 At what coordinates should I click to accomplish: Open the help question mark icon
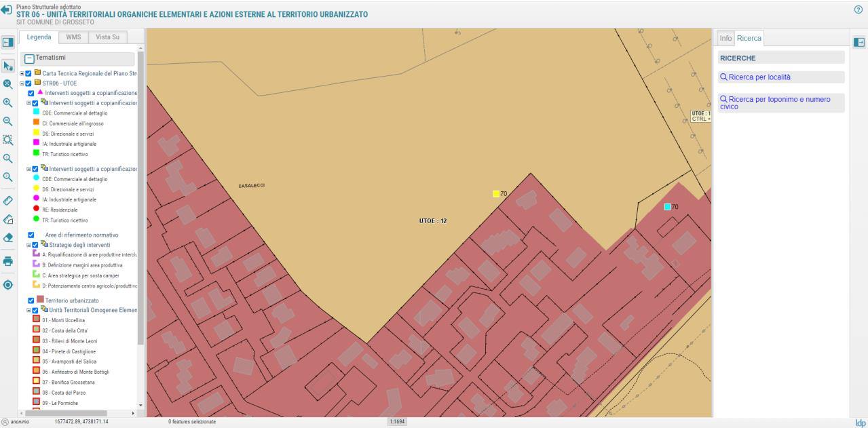858,9
